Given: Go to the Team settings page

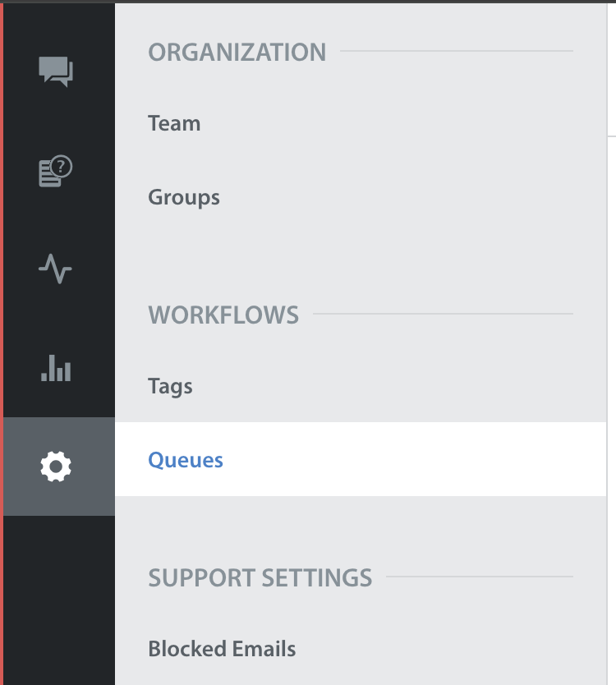Looking at the screenshot, I should click(174, 123).
